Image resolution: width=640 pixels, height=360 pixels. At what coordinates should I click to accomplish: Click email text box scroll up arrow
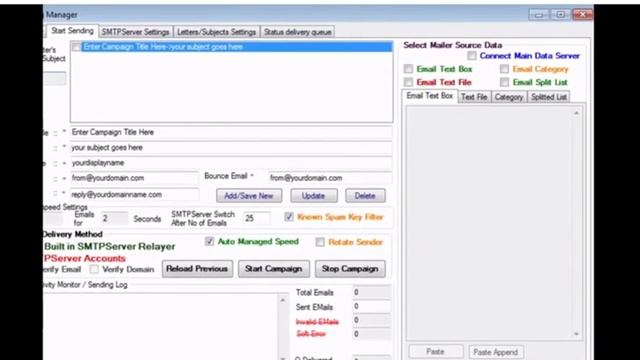pos(576,113)
